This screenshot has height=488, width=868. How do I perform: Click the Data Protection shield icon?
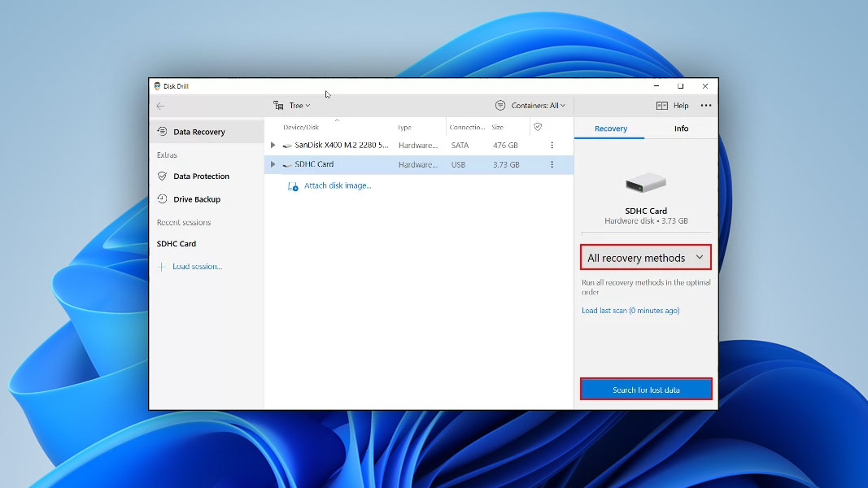point(162,176)
